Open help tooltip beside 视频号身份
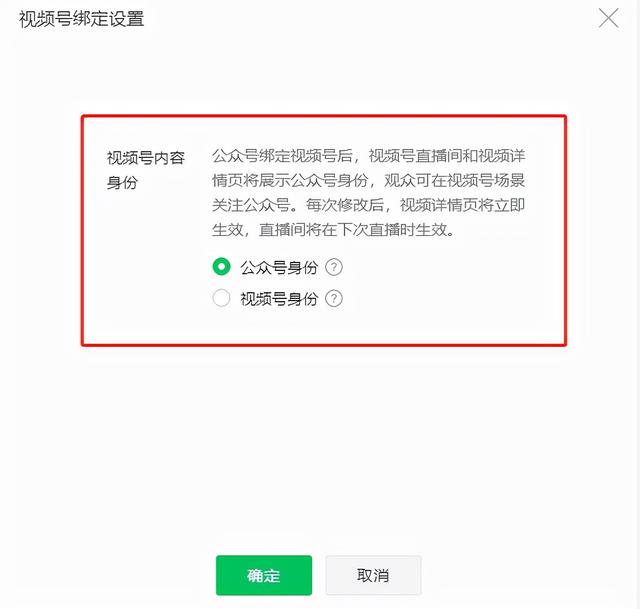This screenshot has width=640, height=609. point(334,298)
